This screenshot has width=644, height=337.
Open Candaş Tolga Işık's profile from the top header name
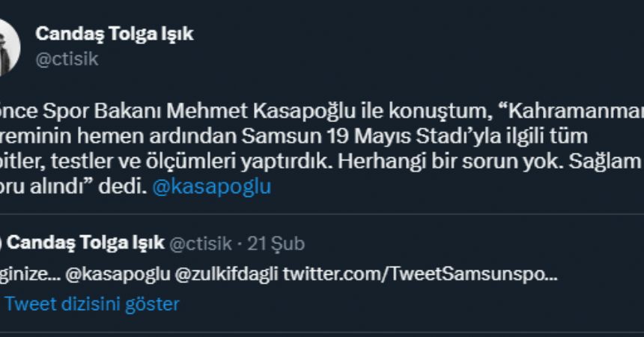coord(115,34)
